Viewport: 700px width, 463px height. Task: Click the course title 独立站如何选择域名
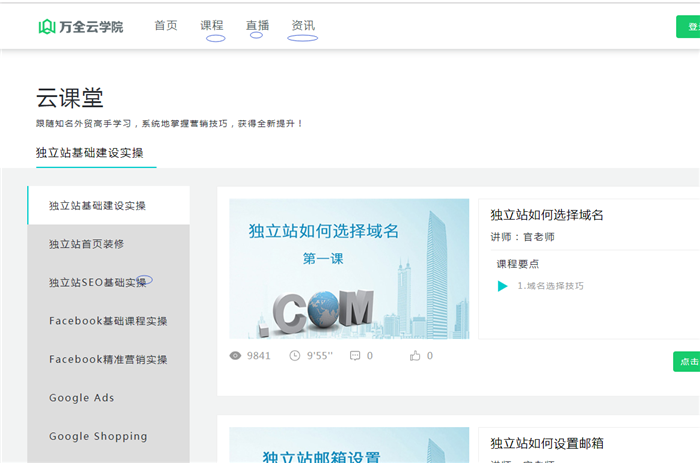547,215
